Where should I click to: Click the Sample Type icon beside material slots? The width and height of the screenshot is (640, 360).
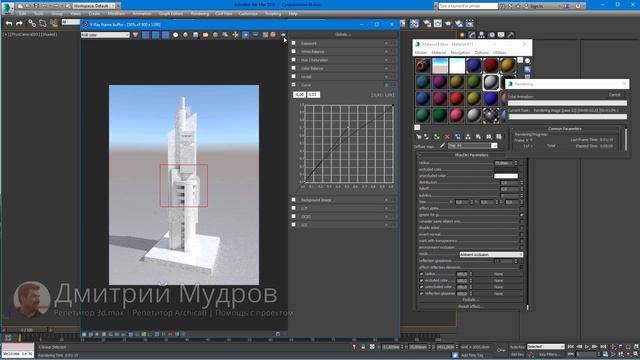point(527,61)
